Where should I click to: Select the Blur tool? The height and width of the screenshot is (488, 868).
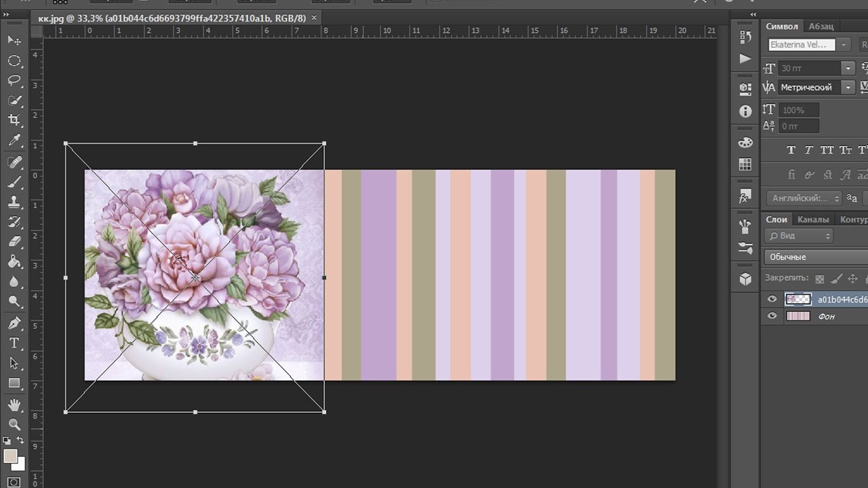(x=14, y=282)
